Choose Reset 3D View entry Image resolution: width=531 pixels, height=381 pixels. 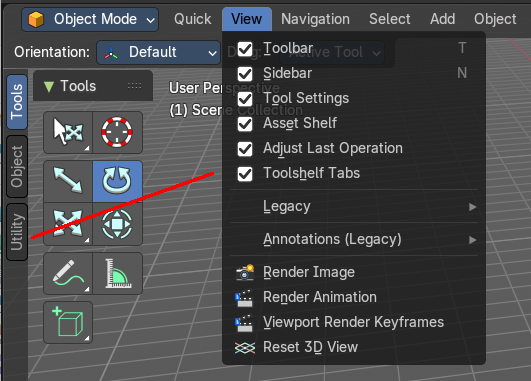(x=354, y=347)
